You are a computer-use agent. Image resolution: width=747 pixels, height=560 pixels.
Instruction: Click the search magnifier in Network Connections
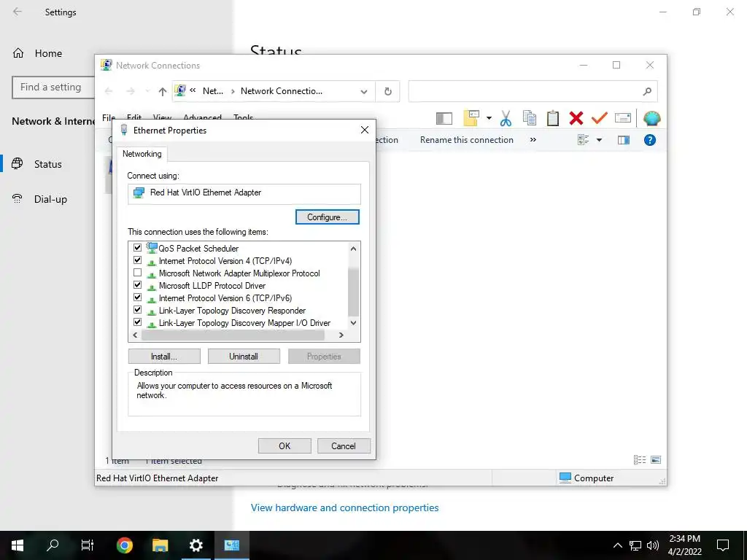pos(647,91)
